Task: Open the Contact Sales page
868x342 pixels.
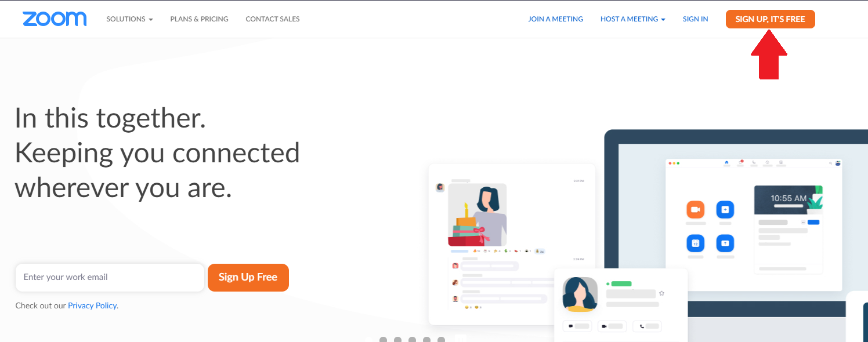Action: [273, 19]
